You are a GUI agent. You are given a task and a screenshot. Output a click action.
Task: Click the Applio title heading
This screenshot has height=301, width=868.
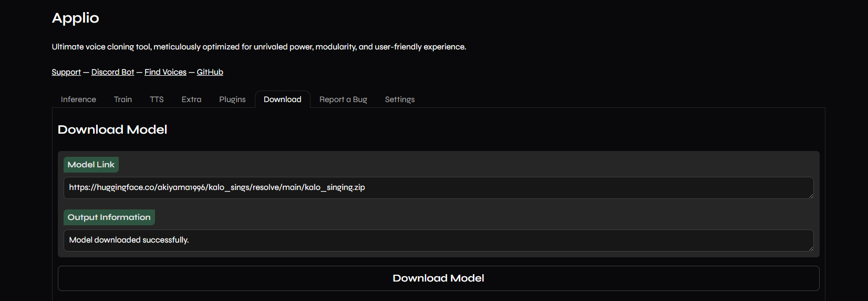(76, 18)
